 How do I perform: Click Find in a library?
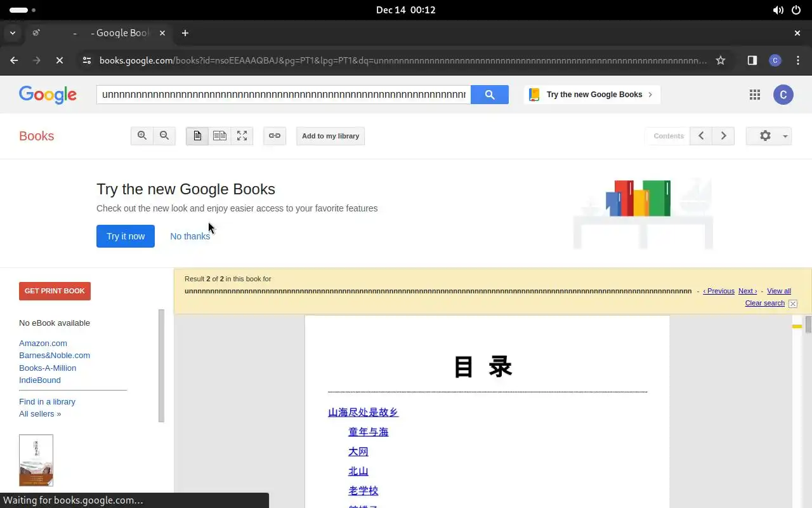tap(47, 401)
